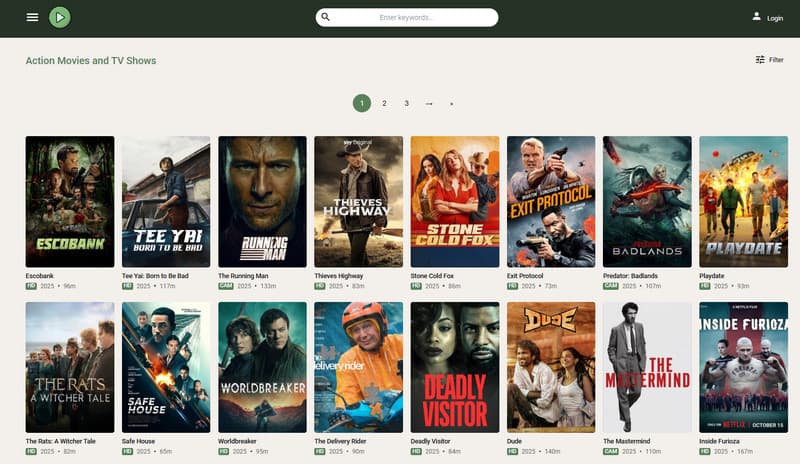Select page 2 in pagination
This screenshot has width=800, height=464.
(384, 103)
